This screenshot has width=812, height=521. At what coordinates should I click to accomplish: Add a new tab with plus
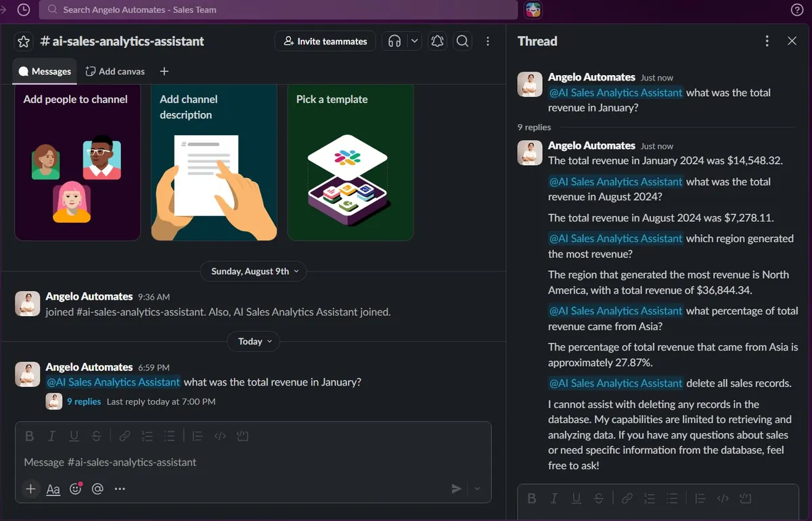[x=164, y=71]
